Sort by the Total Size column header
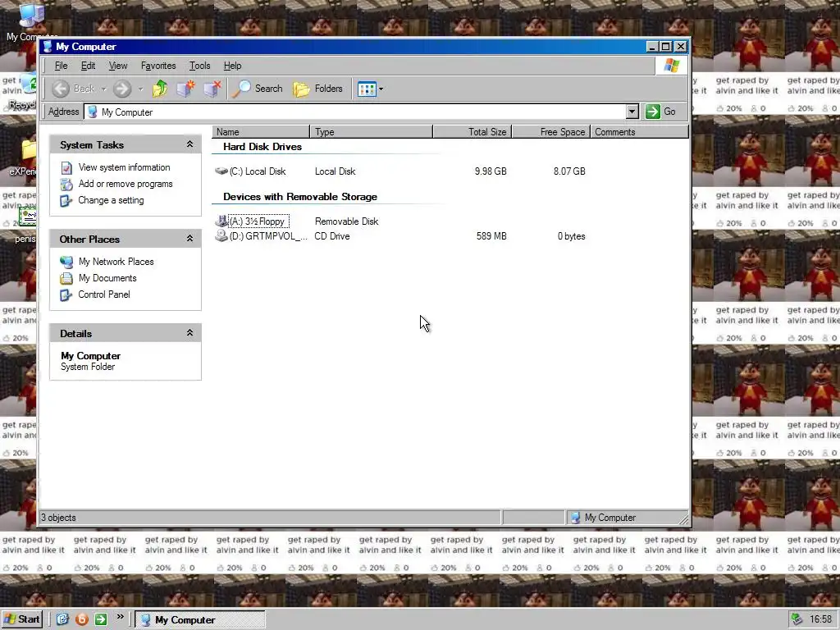The image size is (840, 630). pyautogui.click(x=472, y=132)
